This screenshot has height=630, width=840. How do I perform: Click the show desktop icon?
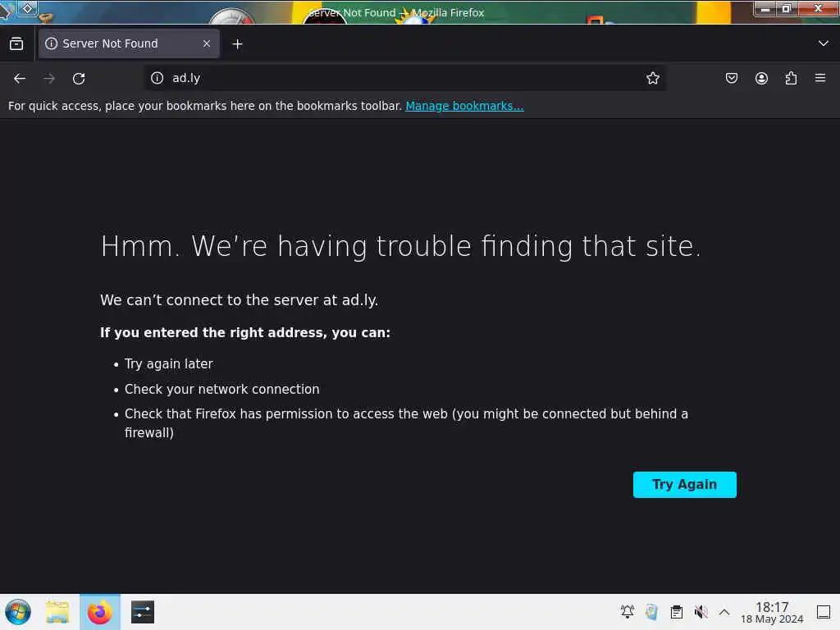point(824,612)
